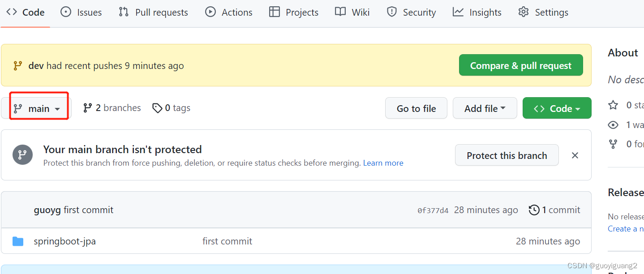Click the Go to file button
644x274 pixels.
[416, 108]
